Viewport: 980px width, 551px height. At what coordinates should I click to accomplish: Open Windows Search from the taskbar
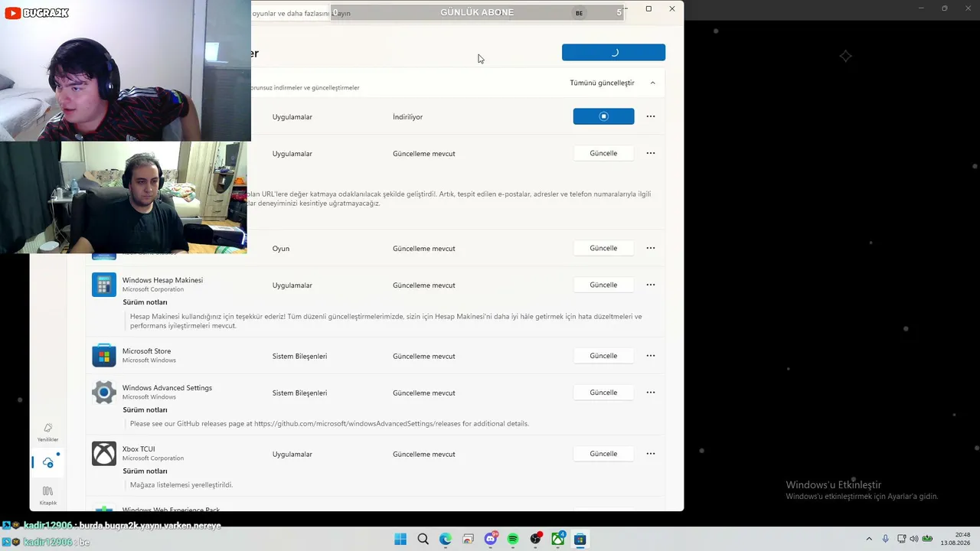pos(423,540)
